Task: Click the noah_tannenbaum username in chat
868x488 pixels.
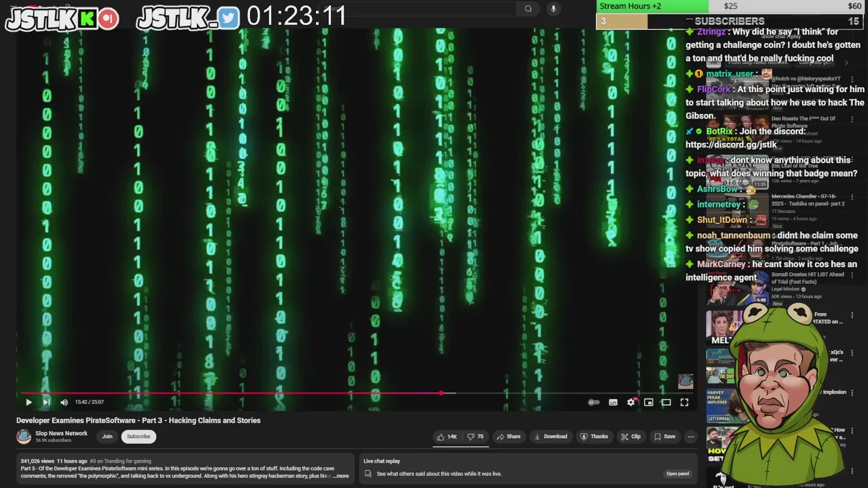Action: tap(734, 236)
